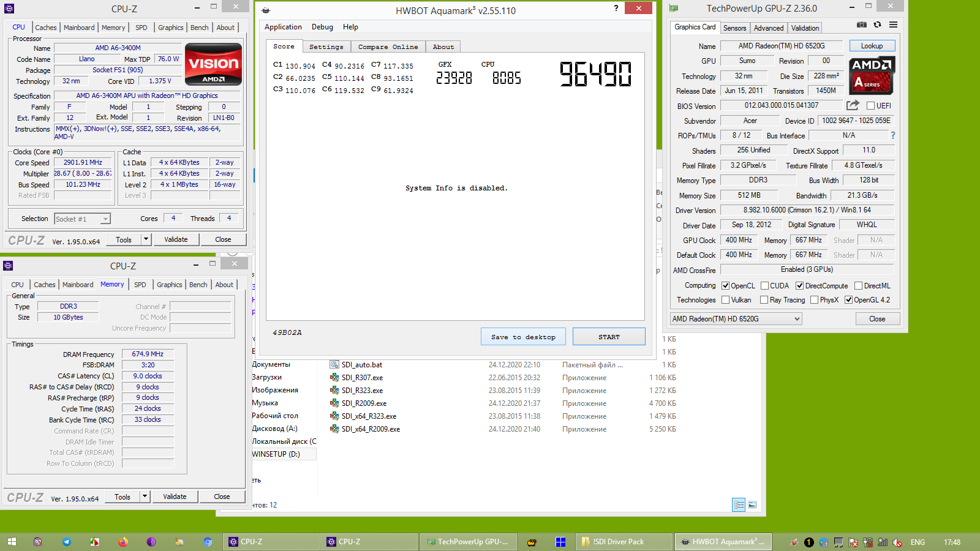The height and width of the screenshot is (551, 980).
Task: Click START button in Aquamark
Action: click(609, 337)
